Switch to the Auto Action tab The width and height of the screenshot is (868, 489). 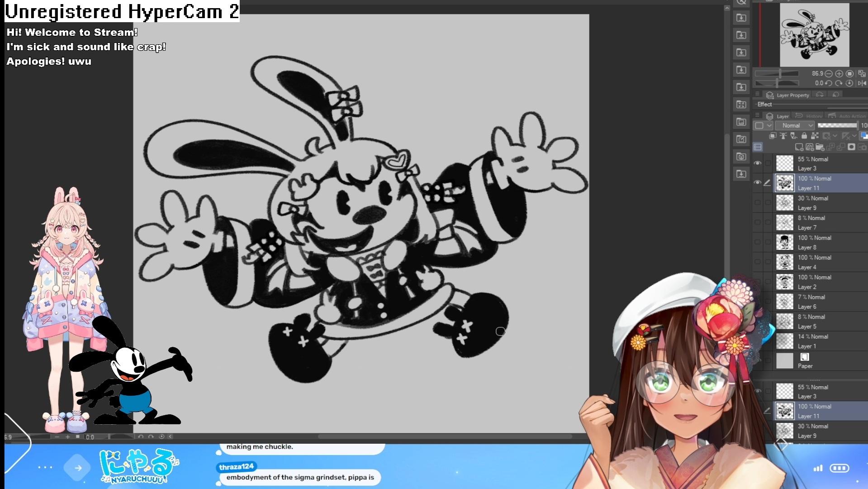pyautogui.click(x=847, y=116)
